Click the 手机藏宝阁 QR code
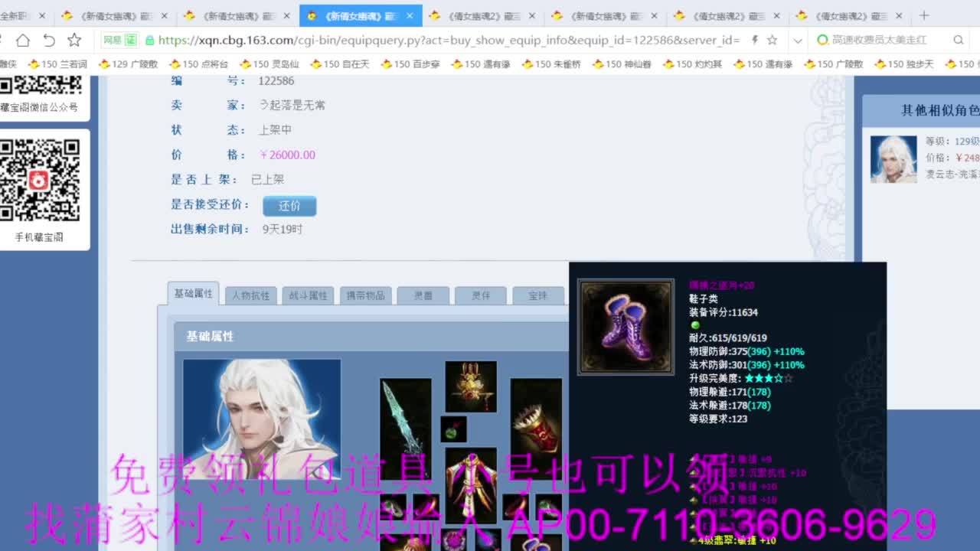980x551 pixels. pyautogui.click(x=40, y=181)
